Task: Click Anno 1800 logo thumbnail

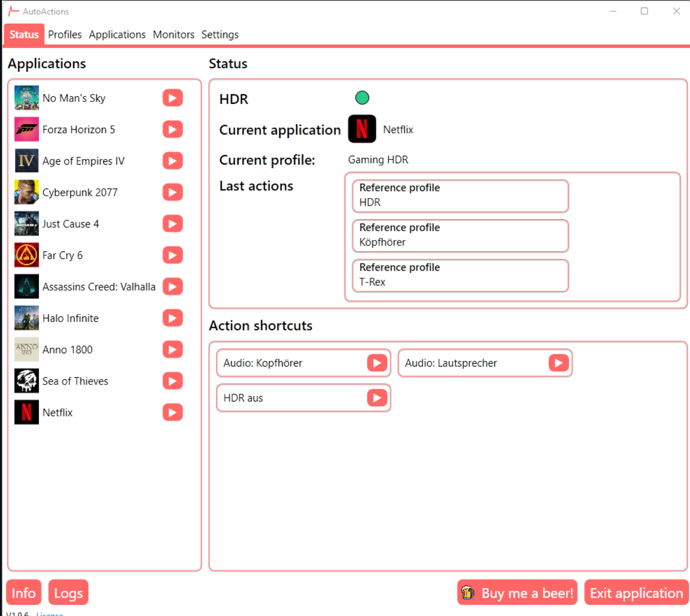Action: point(26,350)
